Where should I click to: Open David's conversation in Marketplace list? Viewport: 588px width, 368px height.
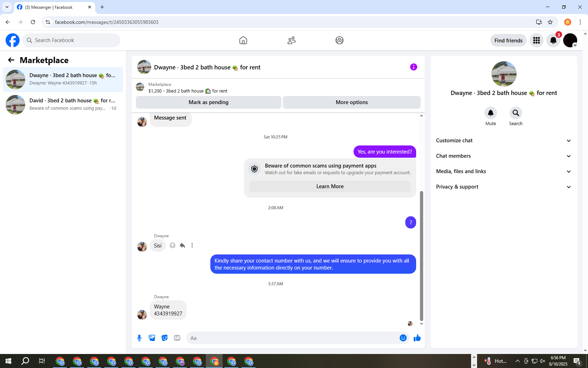[x=63, y=105]
